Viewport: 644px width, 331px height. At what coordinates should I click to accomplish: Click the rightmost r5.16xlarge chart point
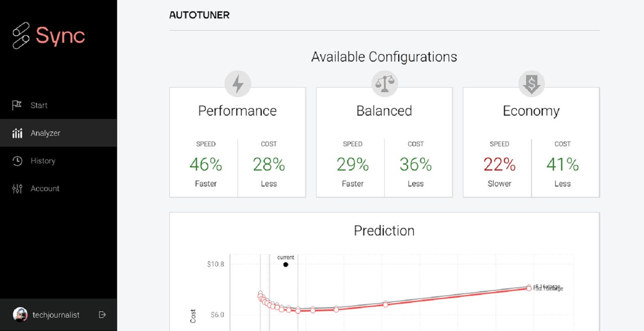tap(529, 288)
